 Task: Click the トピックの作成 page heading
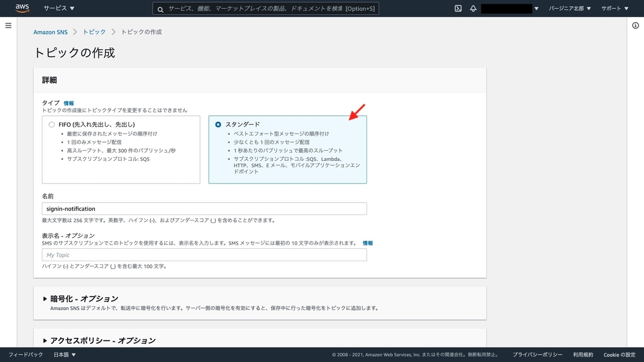click(x=74, y=53)
